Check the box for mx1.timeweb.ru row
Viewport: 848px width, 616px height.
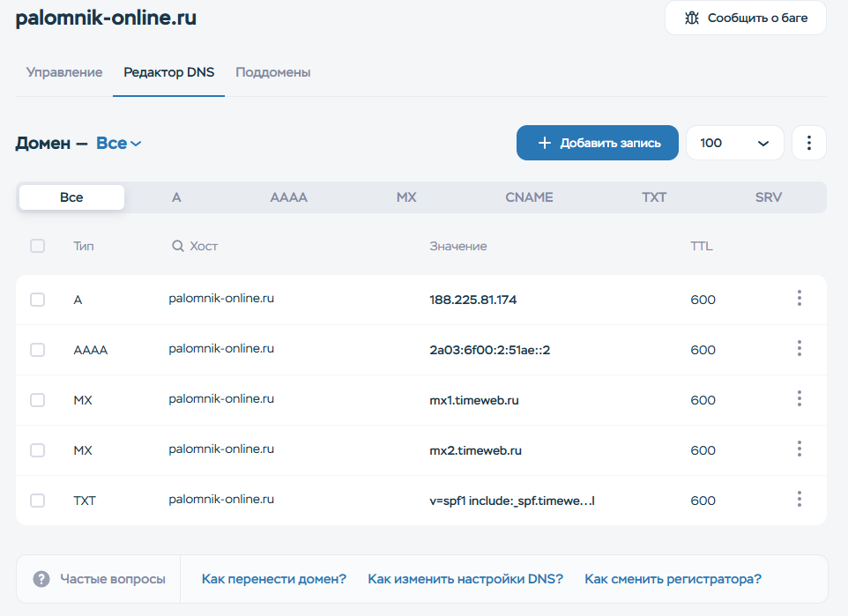coord(37,400)
